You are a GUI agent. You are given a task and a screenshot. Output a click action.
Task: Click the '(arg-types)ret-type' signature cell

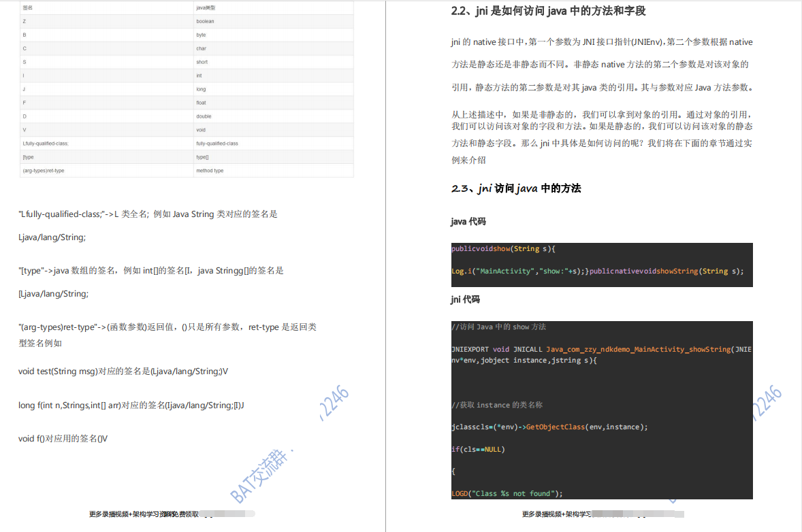(106, 171)
